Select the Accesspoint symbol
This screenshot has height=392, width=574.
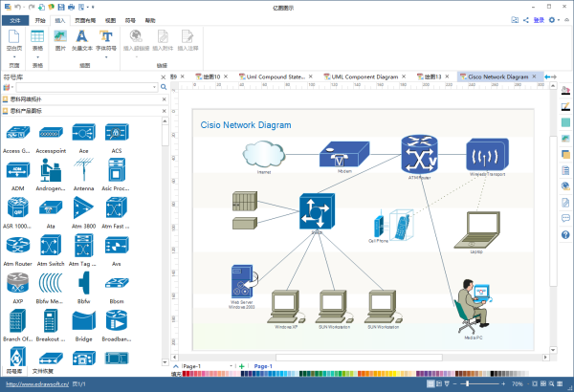tap(51, 139)
